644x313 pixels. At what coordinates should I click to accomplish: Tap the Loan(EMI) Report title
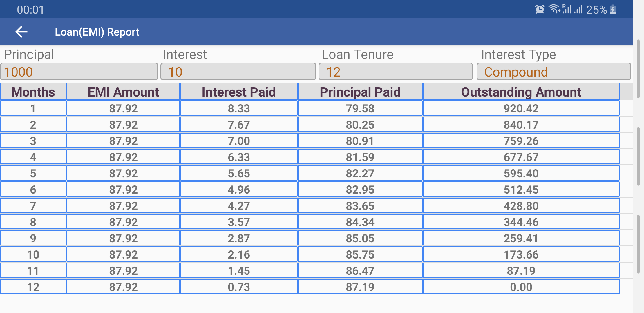(x=97, y=32)
